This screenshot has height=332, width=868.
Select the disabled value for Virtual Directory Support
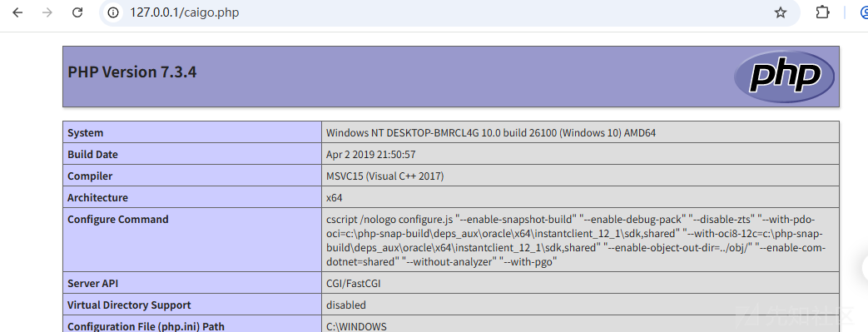(346, 305)
